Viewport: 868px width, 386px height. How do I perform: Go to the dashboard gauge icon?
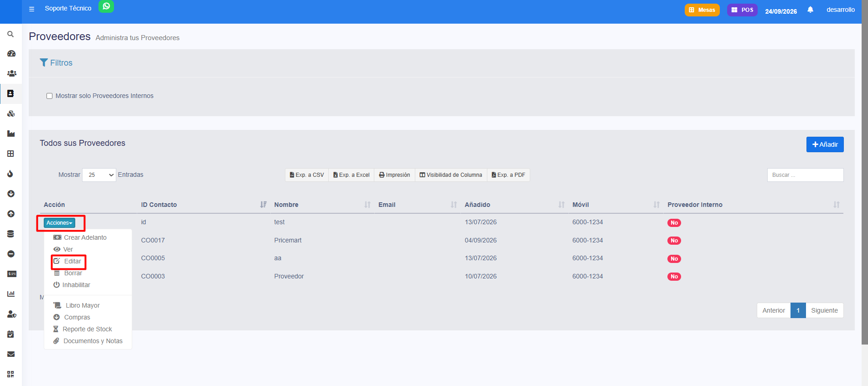tap(11, 53)
